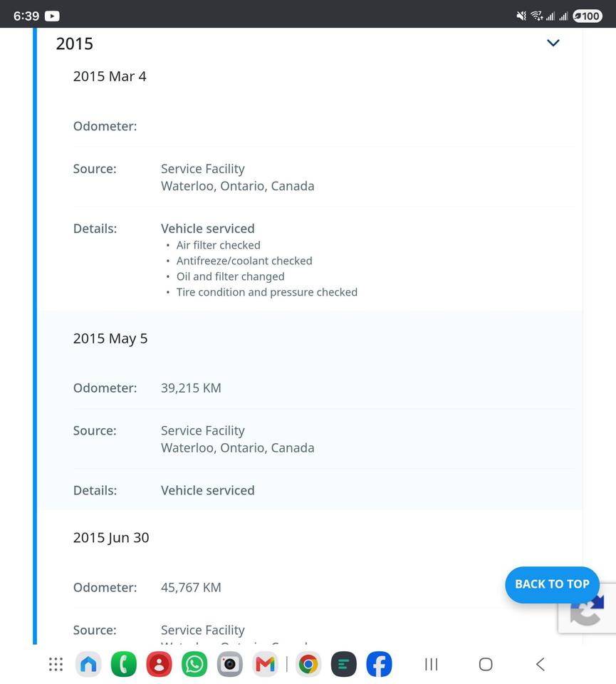
Task: Launch the blue home app icon
Action: point(88,664)
